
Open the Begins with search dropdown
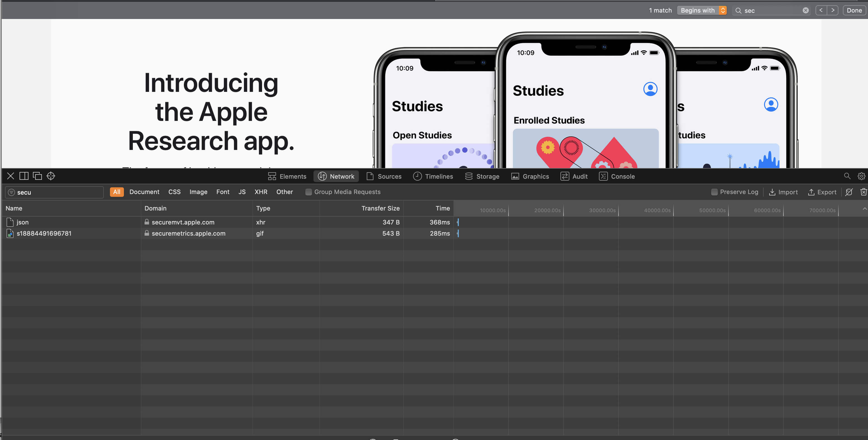[x=702, y=10]
